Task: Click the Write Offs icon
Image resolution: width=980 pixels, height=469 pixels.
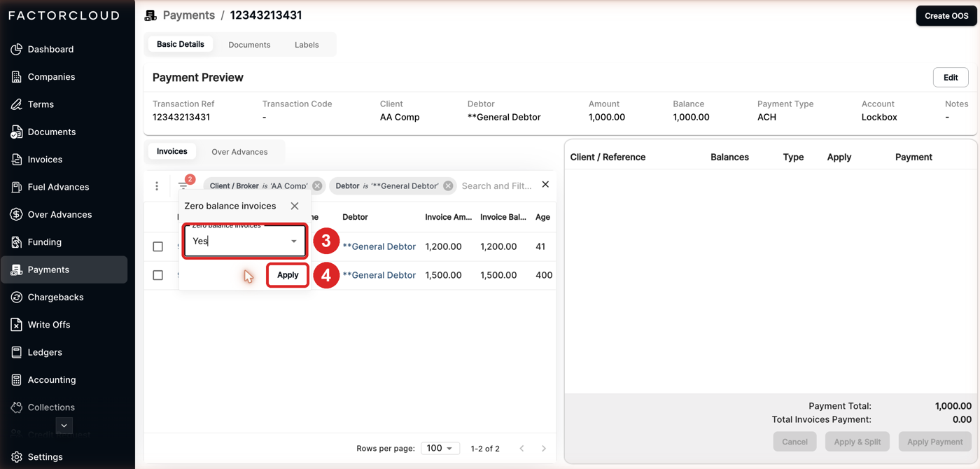Action: [16, 325]
